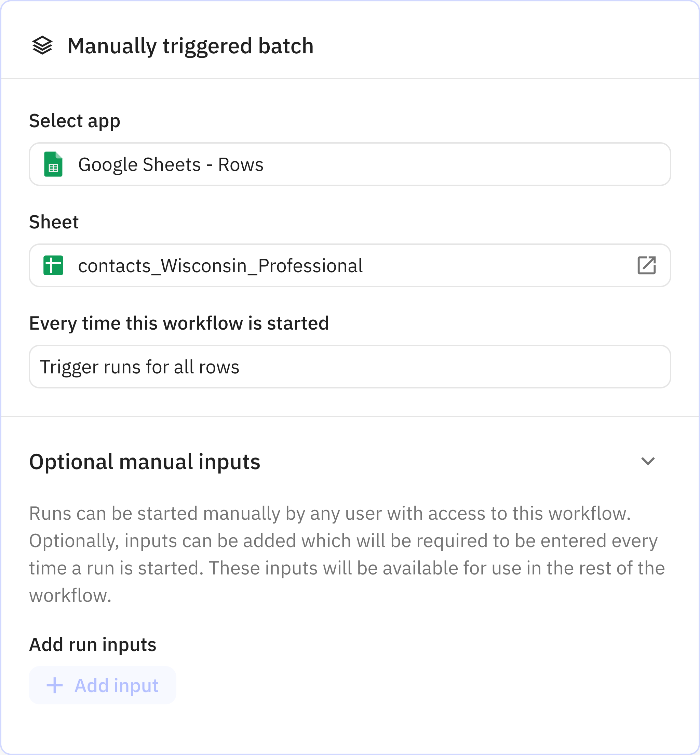The width and height of the screenshot is (700, 755).
Task: Open the sheet in new window icon
Action: tap(646, 265)
